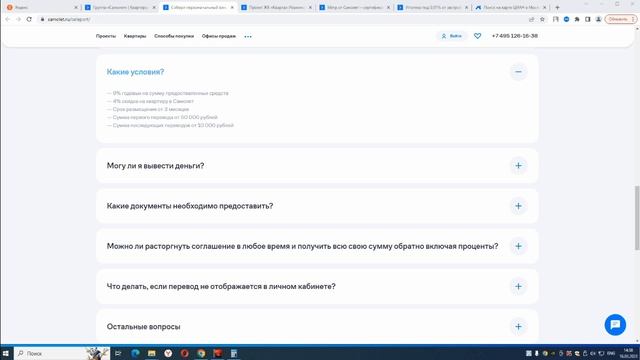Image resolution: width=640 pixels, height=360 pixels.
Task: Switch to the «Группа Самолет» browser tab
Action: [x=120, y=7]
